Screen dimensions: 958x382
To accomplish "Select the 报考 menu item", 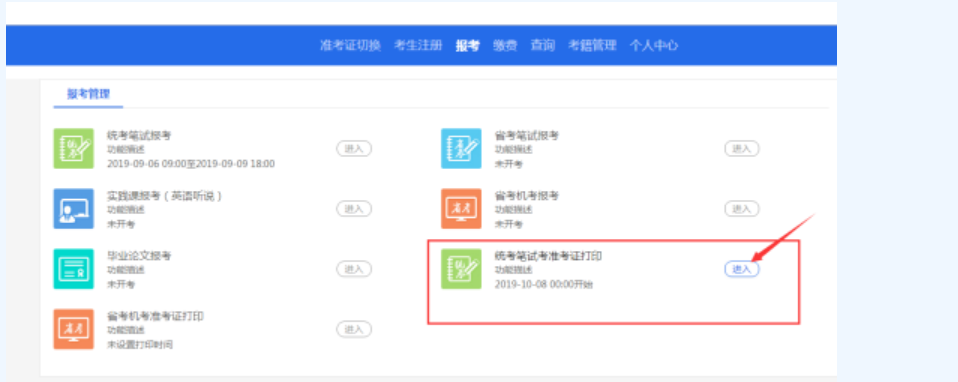I will coord(467,45).
